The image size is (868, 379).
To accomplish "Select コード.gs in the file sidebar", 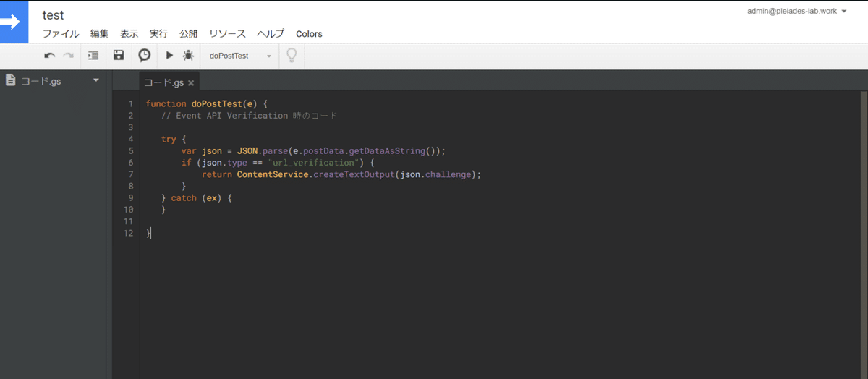I will (x=41, y=81).
